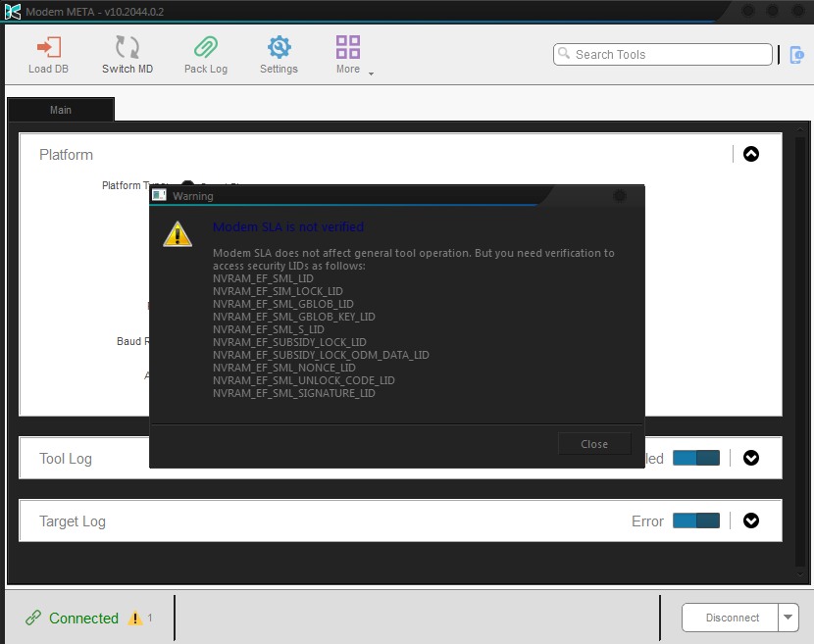The image size is (814, 644).
Task: Click inside the Search Tools field
Action: 662,55
